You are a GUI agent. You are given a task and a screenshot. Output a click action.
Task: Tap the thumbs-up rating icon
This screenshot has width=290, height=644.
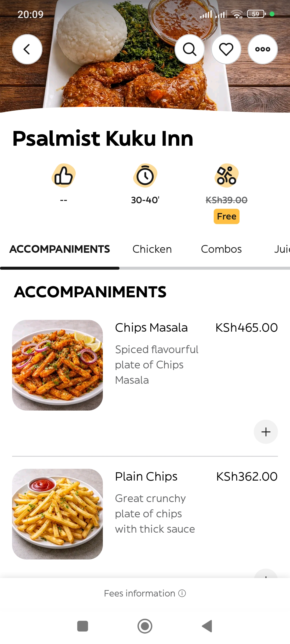point(64,175)
